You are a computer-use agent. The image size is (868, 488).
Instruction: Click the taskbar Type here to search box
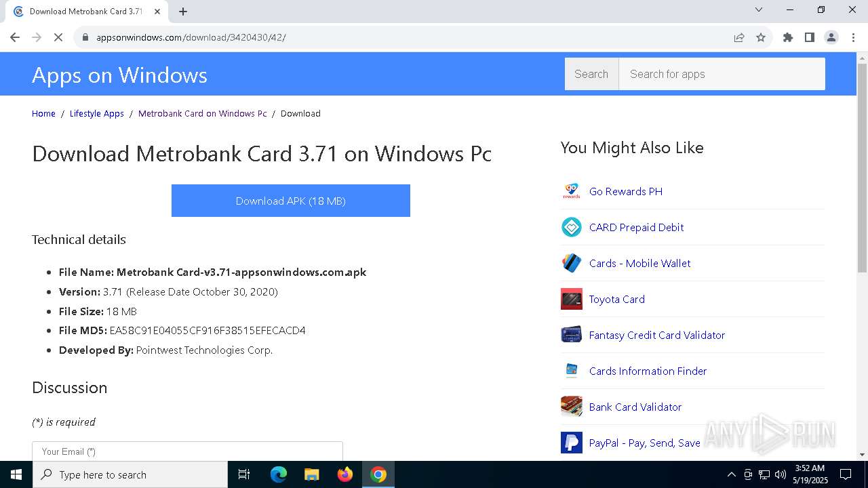[130, 474]
